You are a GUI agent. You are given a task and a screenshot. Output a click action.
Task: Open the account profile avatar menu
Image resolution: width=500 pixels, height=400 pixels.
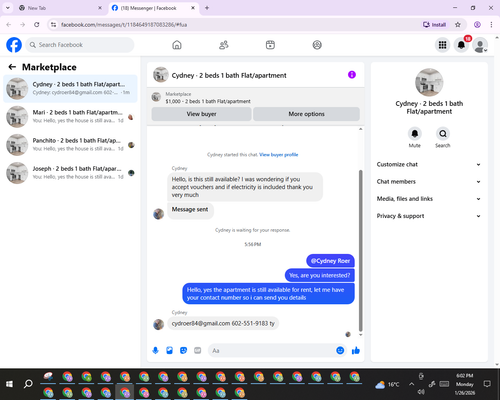(x=480, y=45)
